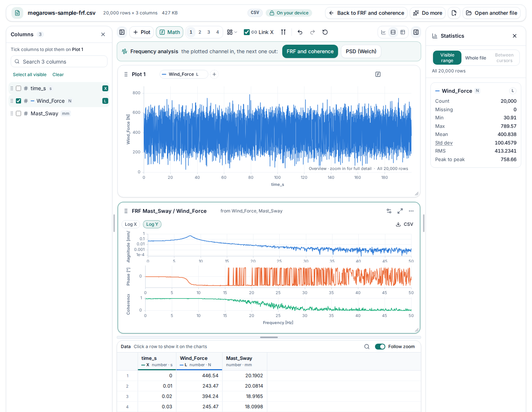The image size is (532, 412).
Task: Uncheck the Link X checkbox
Action: (247, 32)
